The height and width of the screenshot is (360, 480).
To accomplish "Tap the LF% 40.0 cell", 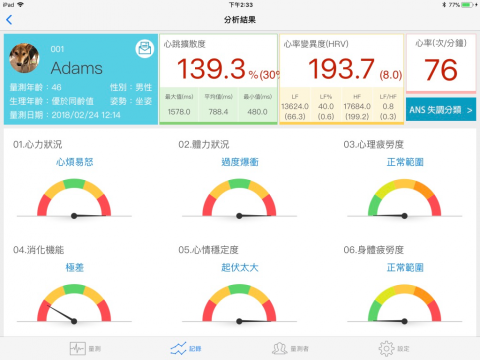I will point(326,106).
